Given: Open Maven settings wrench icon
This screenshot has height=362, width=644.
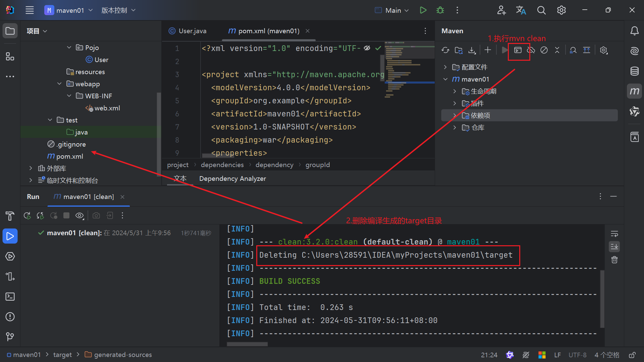Looking at the screenshot, I should coord(604,50).
